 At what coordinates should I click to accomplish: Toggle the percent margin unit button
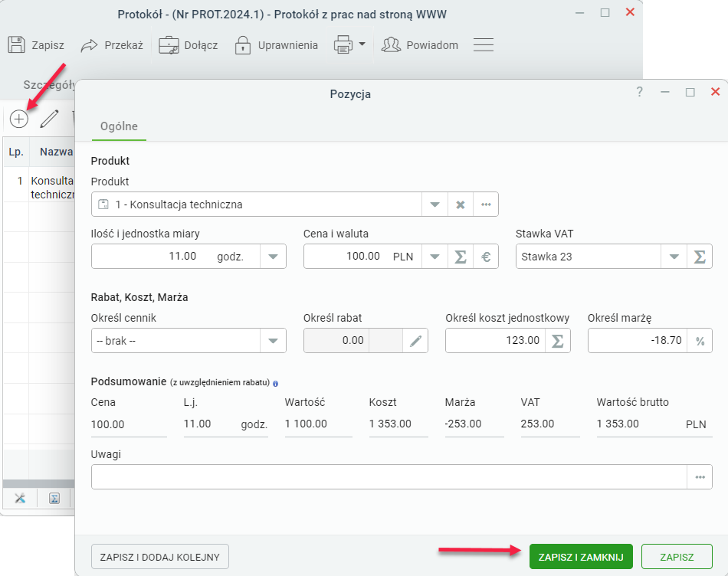coord(700,341)
